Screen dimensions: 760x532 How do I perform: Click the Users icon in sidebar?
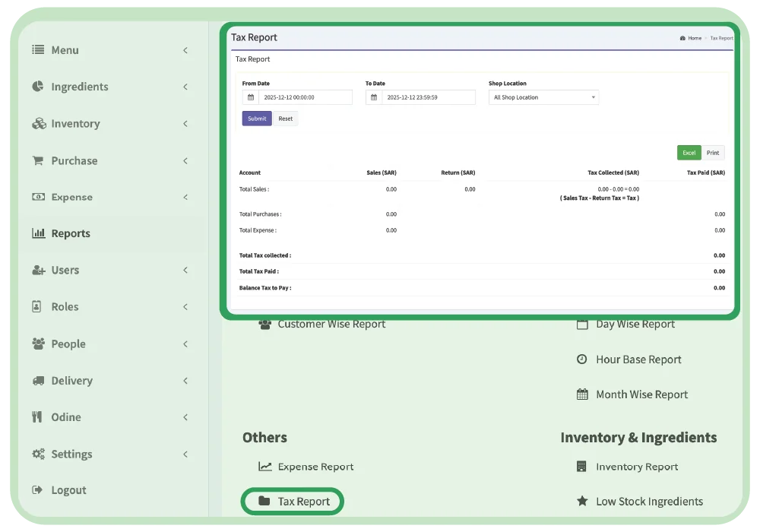38,270
